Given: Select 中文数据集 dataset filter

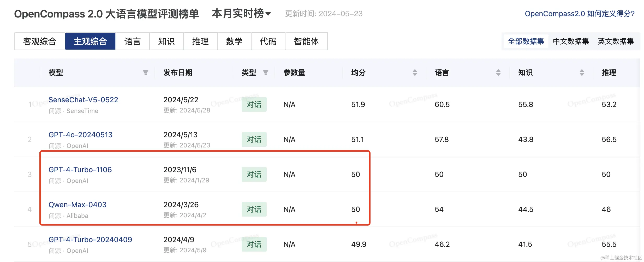Looking at the screenshot, I should tap(571, 41).
